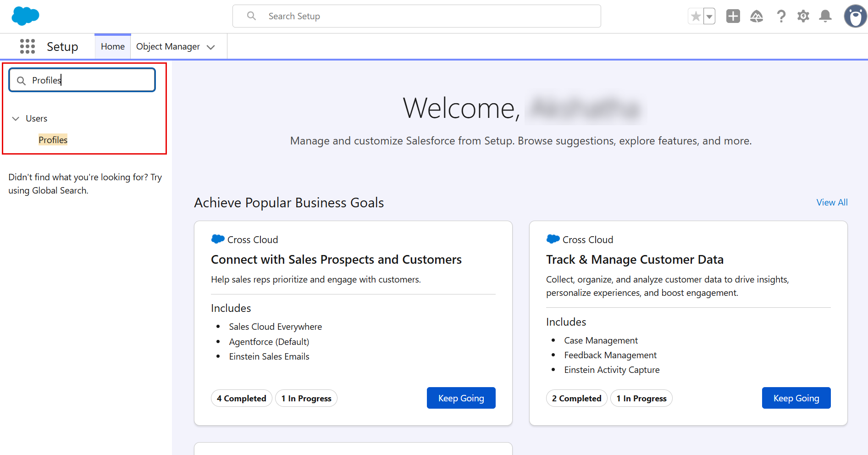The width and height of the screenshot is (868, 455).
Task: Open the Object Manager dropdown chevron
Action: point(211,47)
